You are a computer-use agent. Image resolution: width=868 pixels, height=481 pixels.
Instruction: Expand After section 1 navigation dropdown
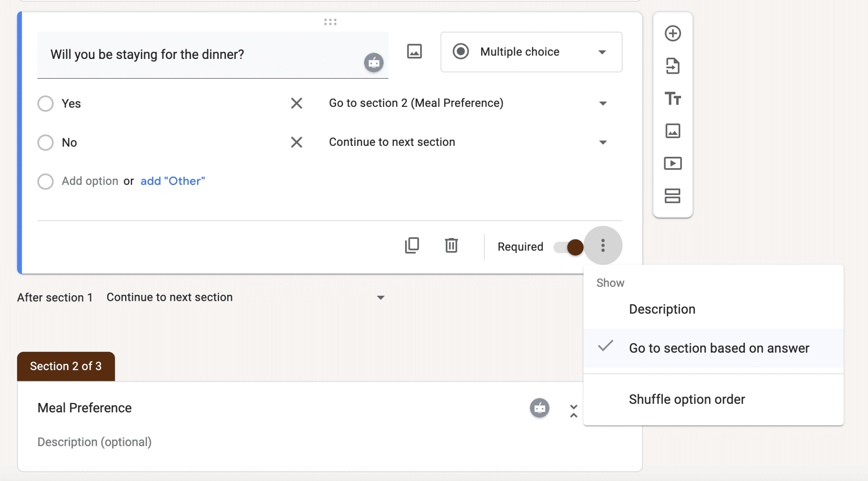point(381,297)
